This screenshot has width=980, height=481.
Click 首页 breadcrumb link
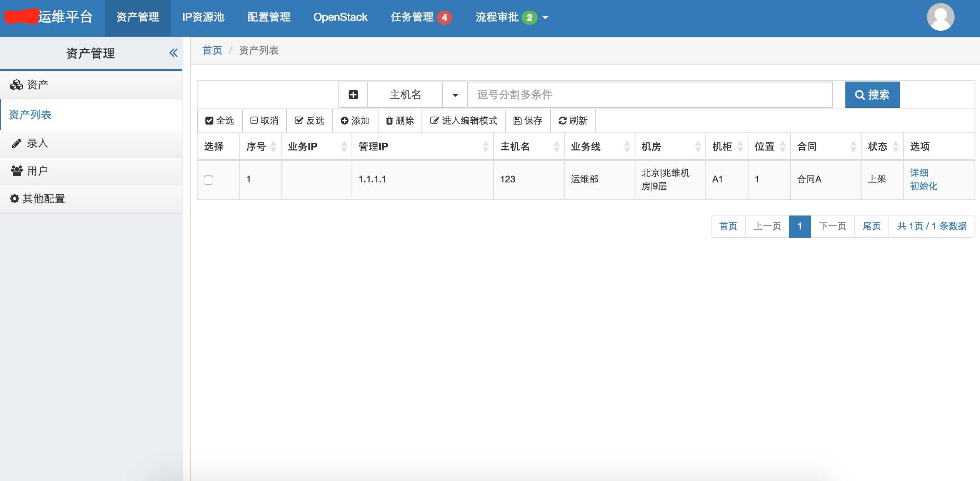[212, 50]
